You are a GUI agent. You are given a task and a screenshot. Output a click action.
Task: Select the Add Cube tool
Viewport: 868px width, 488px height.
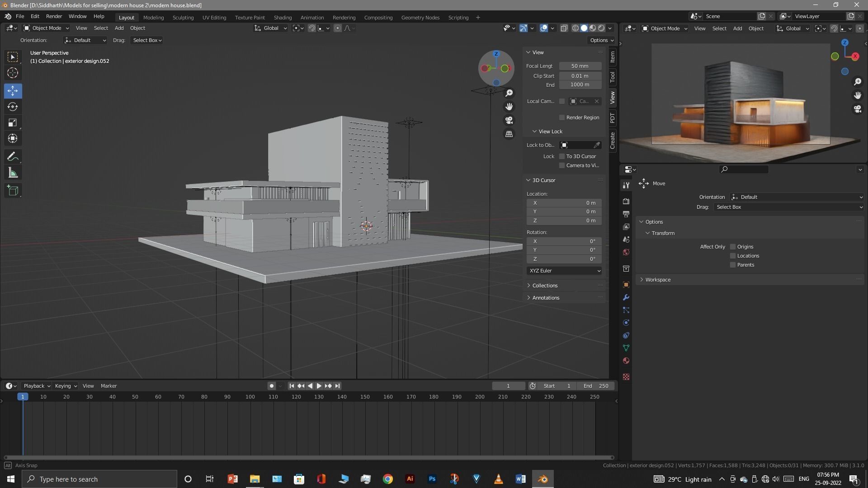pyautogui.click(x=13, y=191)
